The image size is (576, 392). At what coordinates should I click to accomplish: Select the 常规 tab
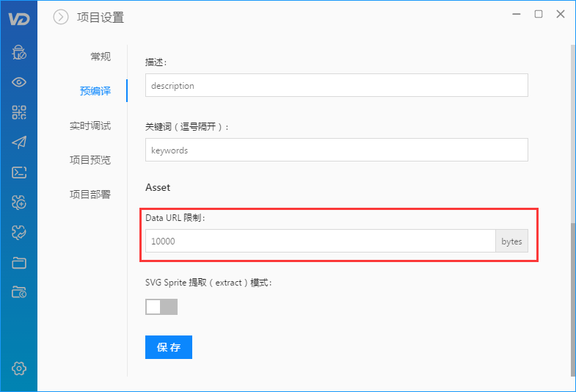click(101, 57)
